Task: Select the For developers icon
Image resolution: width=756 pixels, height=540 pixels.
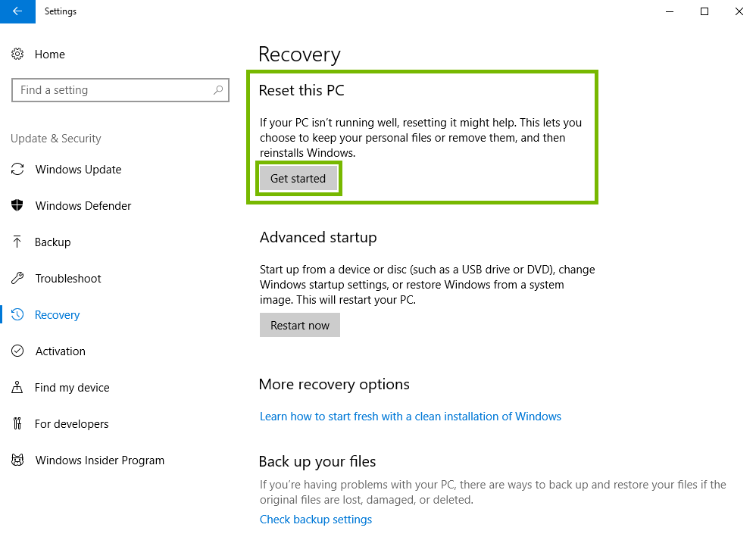Action: click(x=17, y=423)
